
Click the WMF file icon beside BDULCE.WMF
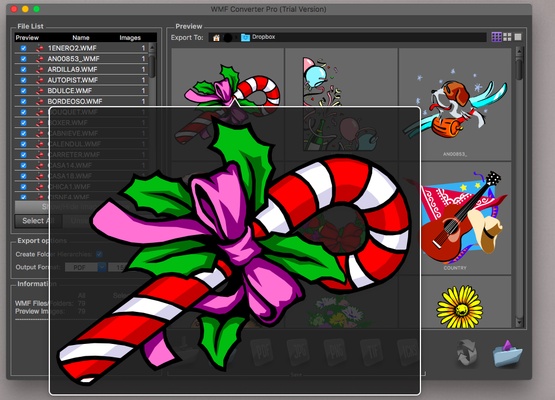tap(39, 91)
